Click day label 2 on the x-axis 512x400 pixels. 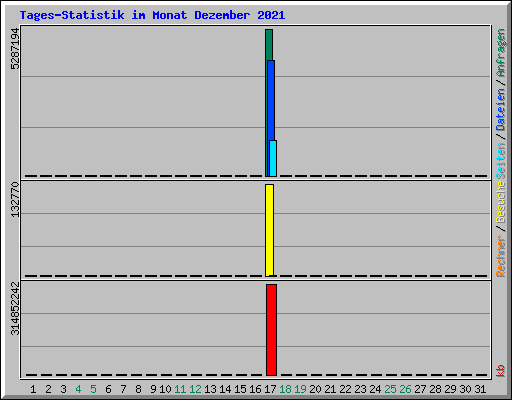tap(48, 389)
